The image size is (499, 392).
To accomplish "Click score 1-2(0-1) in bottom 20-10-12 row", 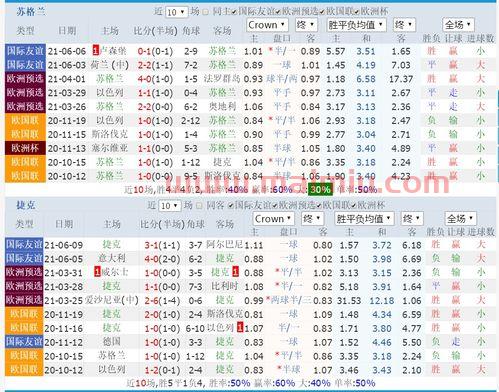I will pyautogui.click(x=162, y=370).
